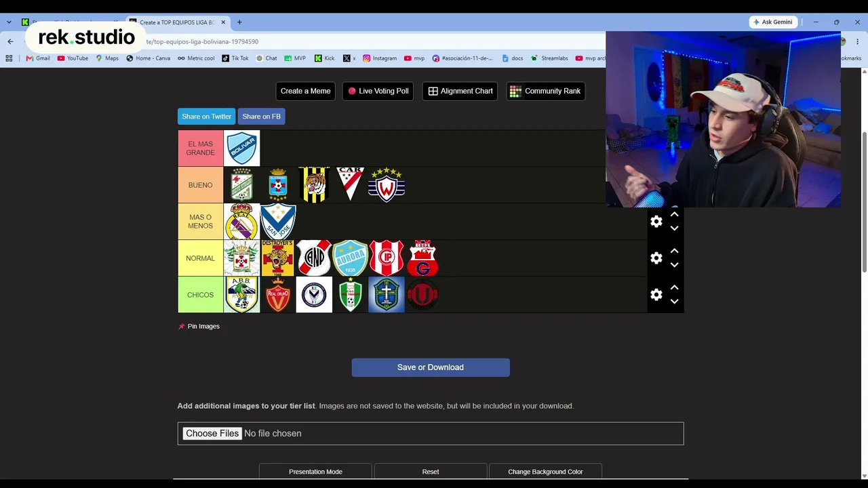This screenshot has height=488, width=868.
Task: Select the CAR red-white pennant logo
Action: coord(351,185)
